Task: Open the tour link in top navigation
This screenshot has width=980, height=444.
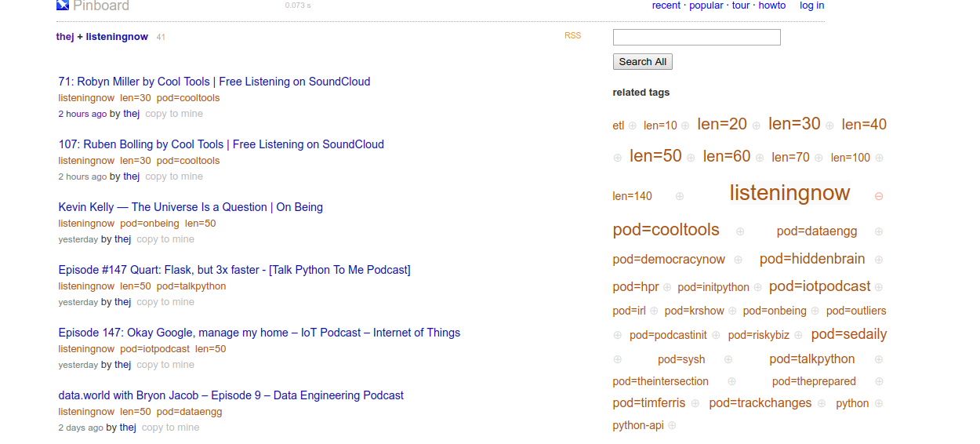Action: [741, 5]
